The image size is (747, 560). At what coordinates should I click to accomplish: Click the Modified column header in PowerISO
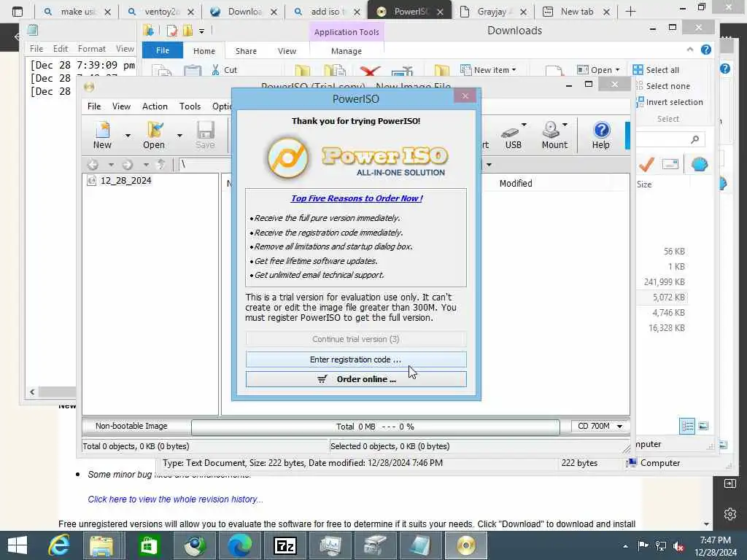pyautogui.click(x=516, y=183)
